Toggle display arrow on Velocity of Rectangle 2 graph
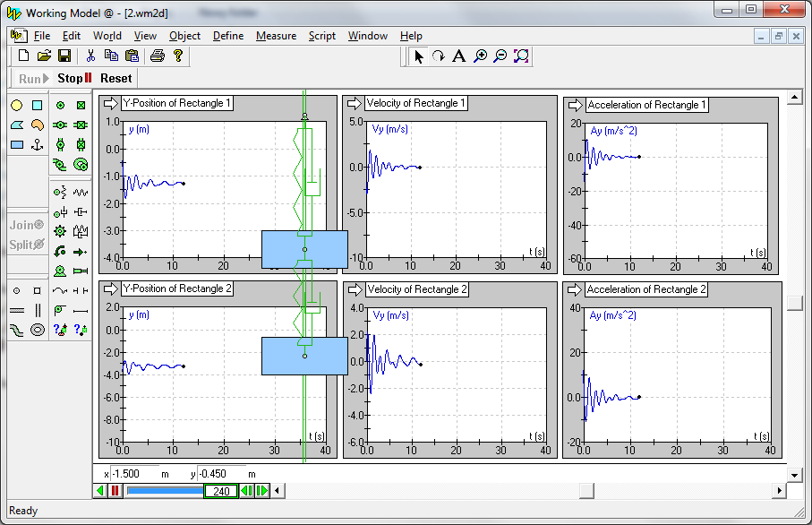Viewport: 812px width, 525px height. click(x=355, y=289)
